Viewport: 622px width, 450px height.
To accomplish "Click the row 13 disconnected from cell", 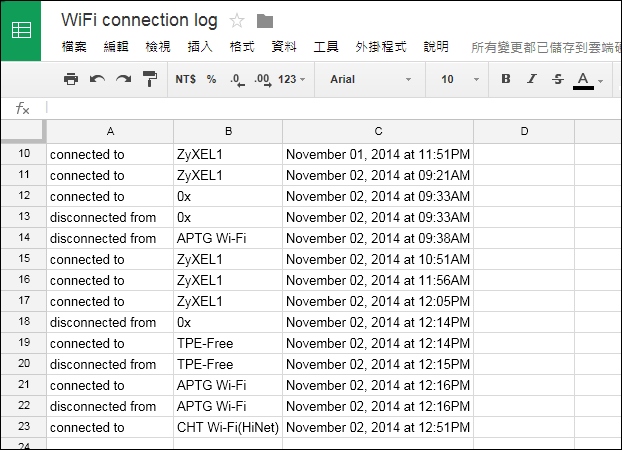I will [110, 217].
